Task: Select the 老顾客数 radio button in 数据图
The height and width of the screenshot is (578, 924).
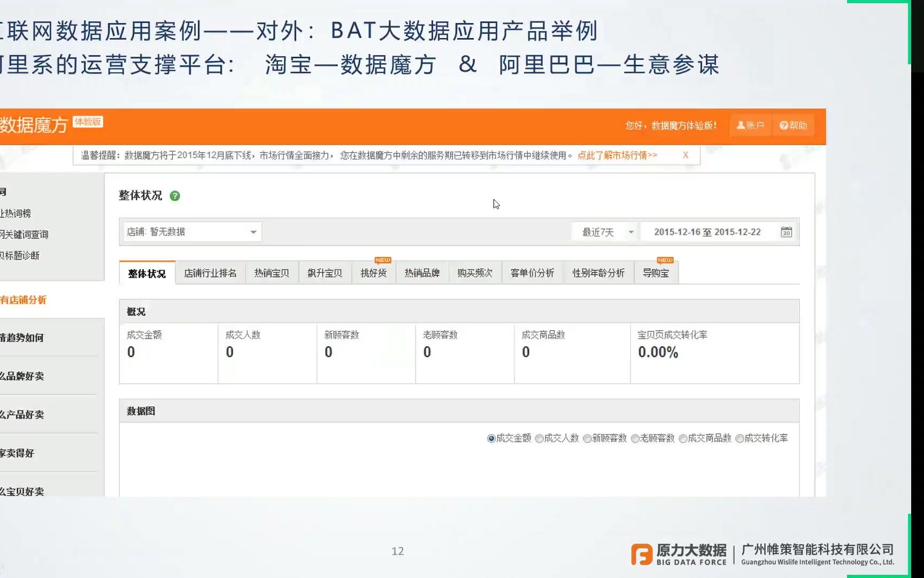Action: pos(635,439)
